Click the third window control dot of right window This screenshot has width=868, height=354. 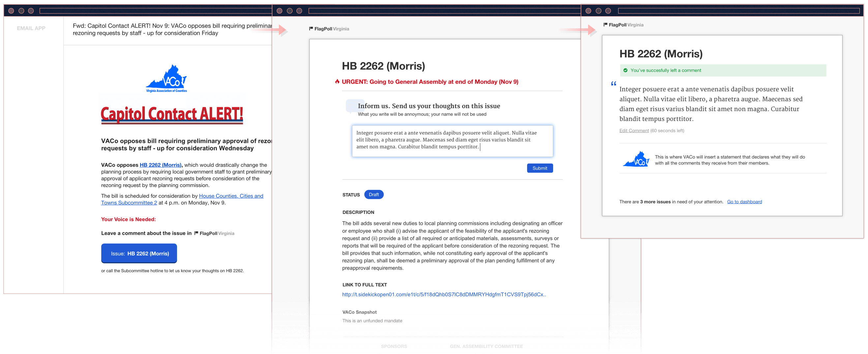click(608, 11)
